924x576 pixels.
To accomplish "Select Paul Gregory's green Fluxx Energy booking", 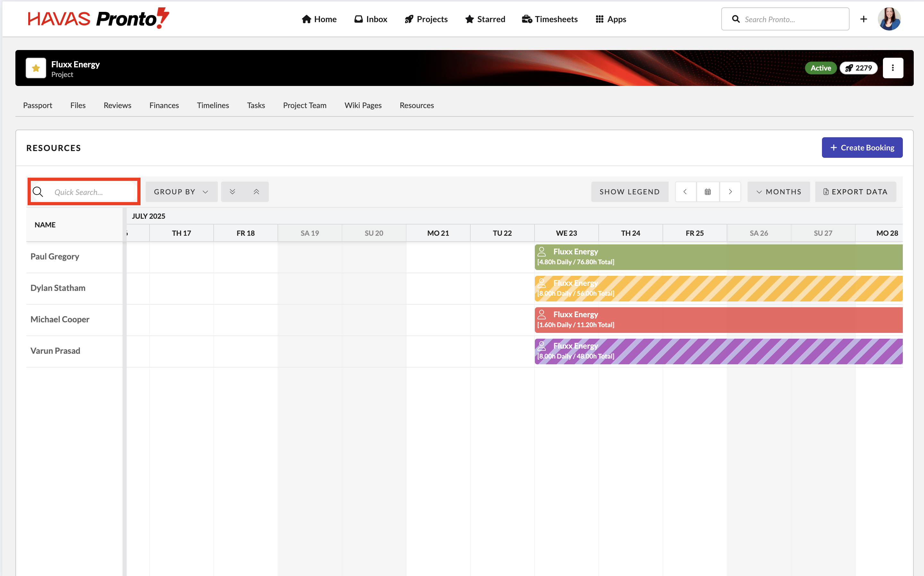I will (718, 257).
